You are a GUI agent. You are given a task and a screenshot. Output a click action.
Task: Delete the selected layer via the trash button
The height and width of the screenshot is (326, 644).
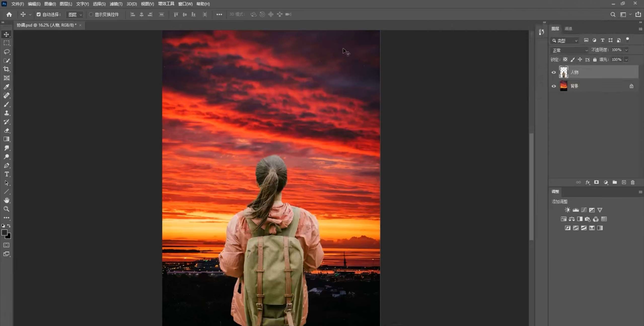click(632, 182)
